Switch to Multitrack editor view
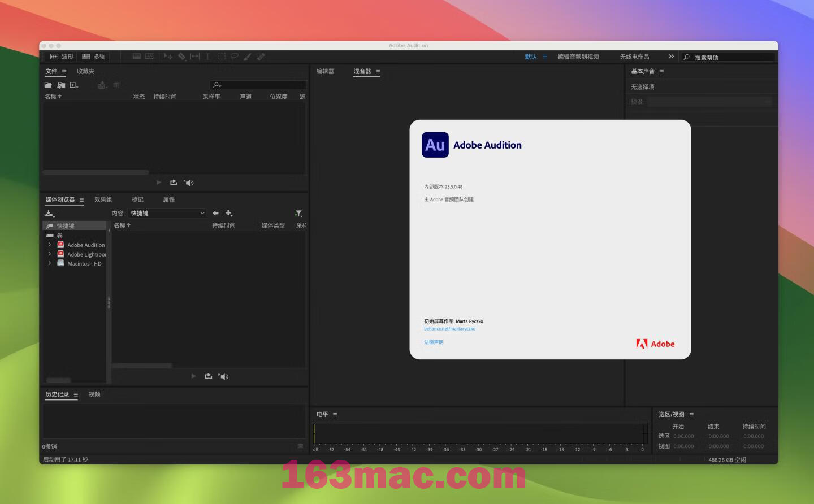 pyautogui.click(x=94, y=57)
